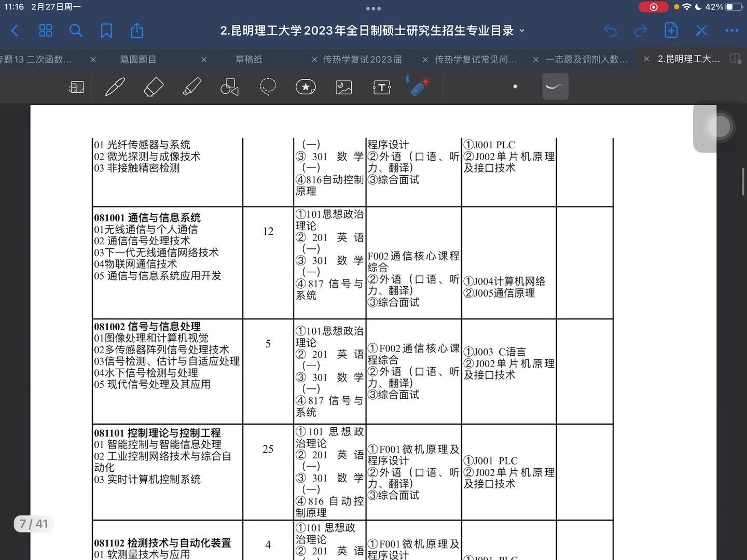Select heading 081102 检测技术与自动化装置
This screenshot has height=560, width=747.
tap(162, 543)
